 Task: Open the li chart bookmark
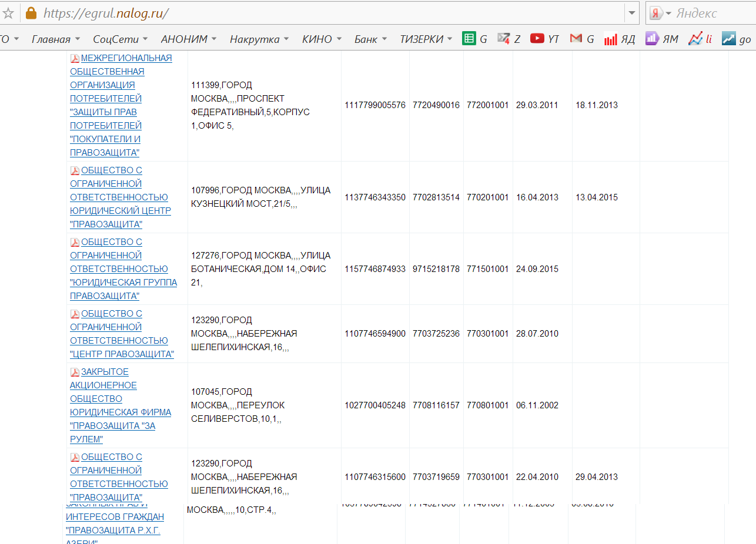tap(700, 39)
